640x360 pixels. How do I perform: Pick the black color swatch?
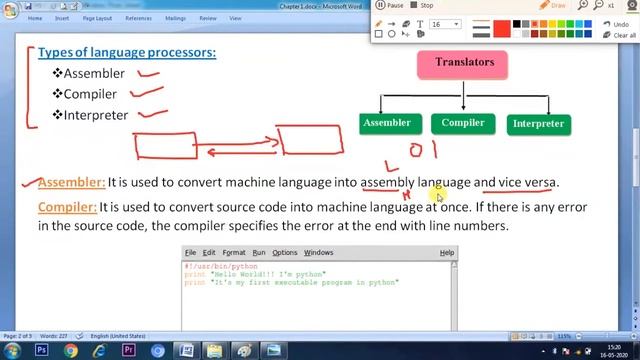[516, 24]
